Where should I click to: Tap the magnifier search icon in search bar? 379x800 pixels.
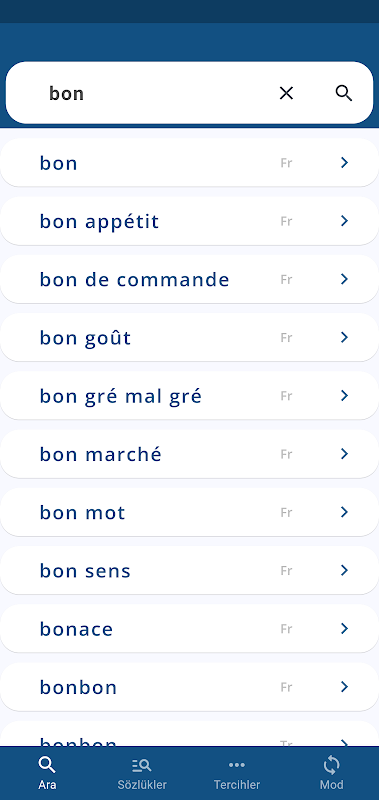point(344,93)
